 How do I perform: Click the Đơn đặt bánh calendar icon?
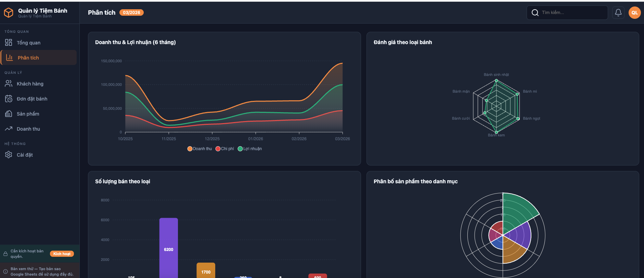click(9, 98)
